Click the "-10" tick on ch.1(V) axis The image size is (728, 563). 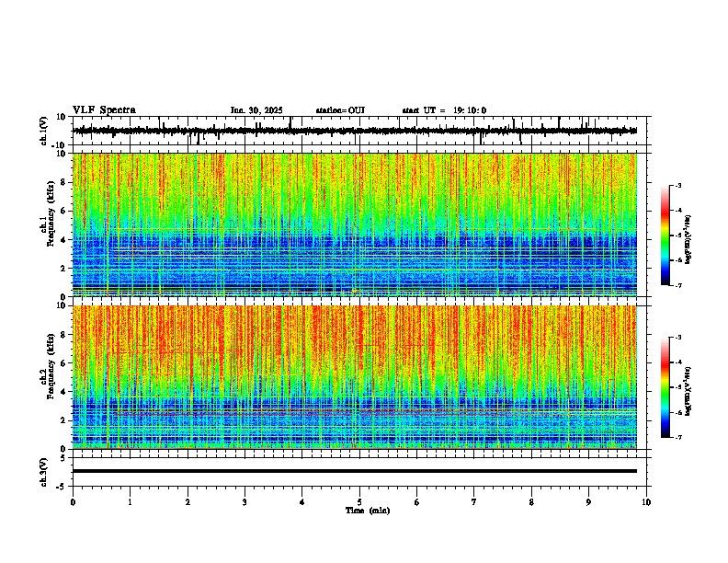60,145
